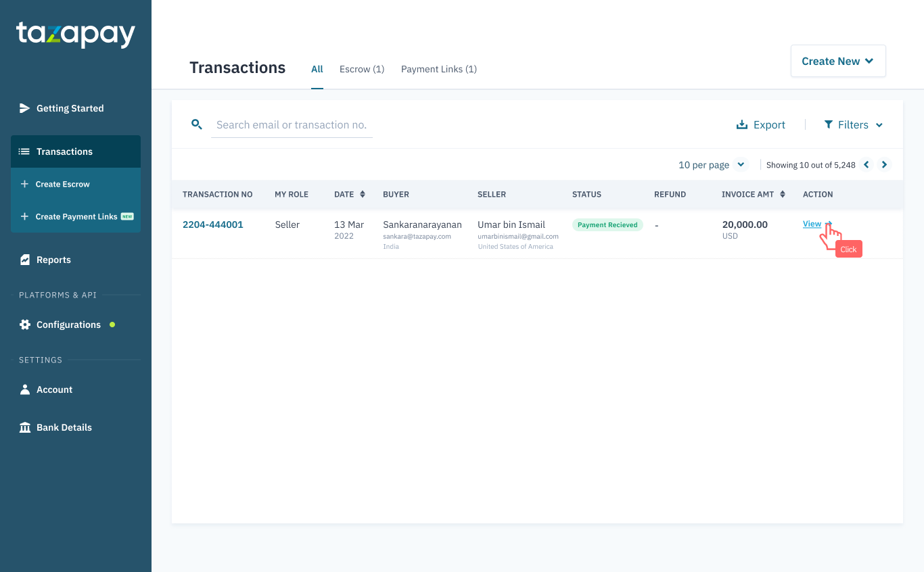Viewport: 924px width, 572px height.
Task: Click the tazapay logo
Action: (x=76, y=34)
